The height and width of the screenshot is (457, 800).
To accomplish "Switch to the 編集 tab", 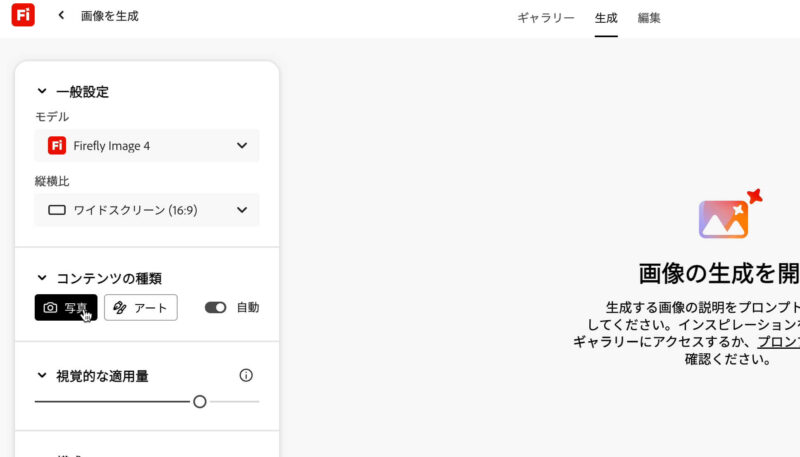I will point(649,18).
